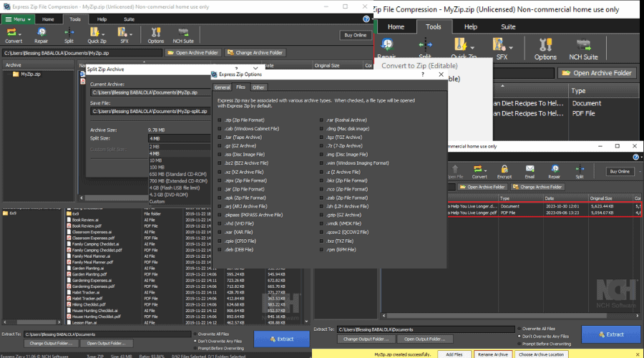This screenshot has width=644, height=358.
Task: Open Home tab in window with Menu button
Action: coord(48,19)
